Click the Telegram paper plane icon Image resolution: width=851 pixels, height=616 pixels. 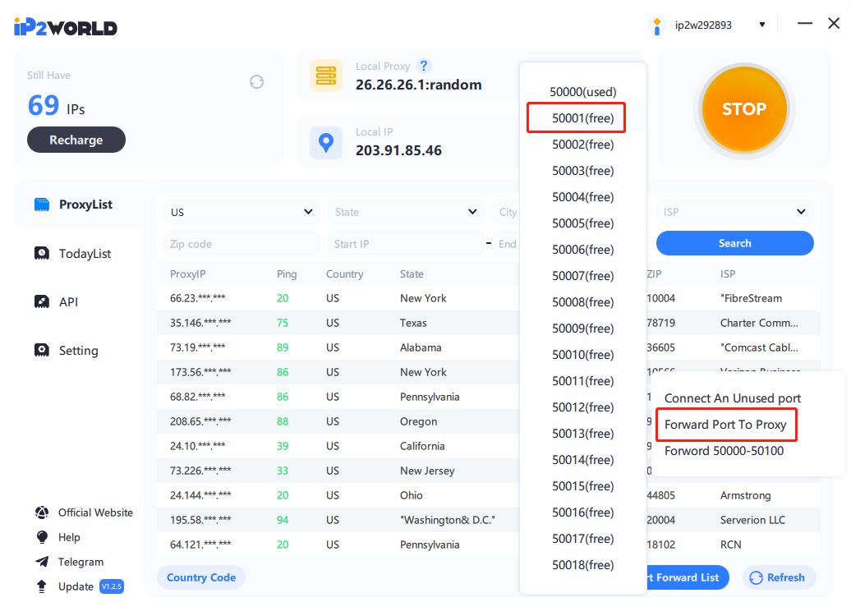click(42, 562)
